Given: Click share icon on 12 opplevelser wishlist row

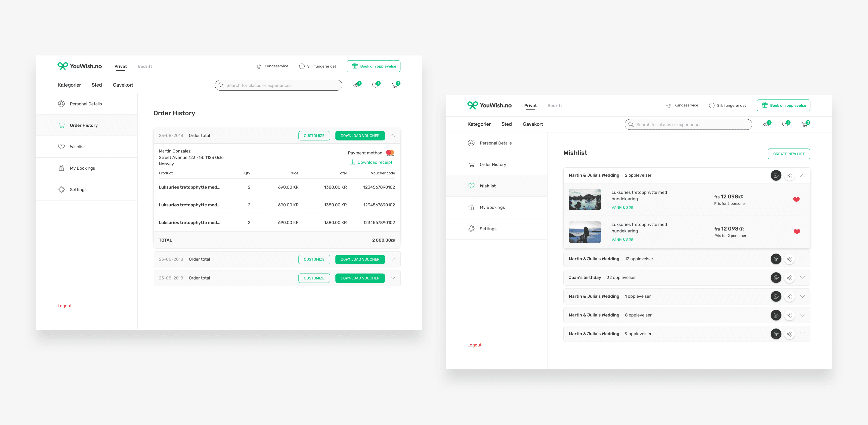Looking at the screenshot, I should pyautogui.click(x=789, y=259).
